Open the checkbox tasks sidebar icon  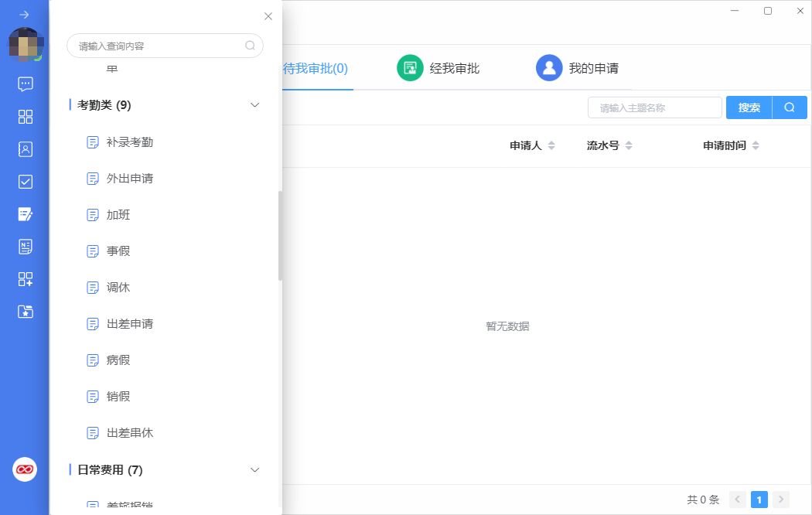pyautogui.click(x=25, y=182)
